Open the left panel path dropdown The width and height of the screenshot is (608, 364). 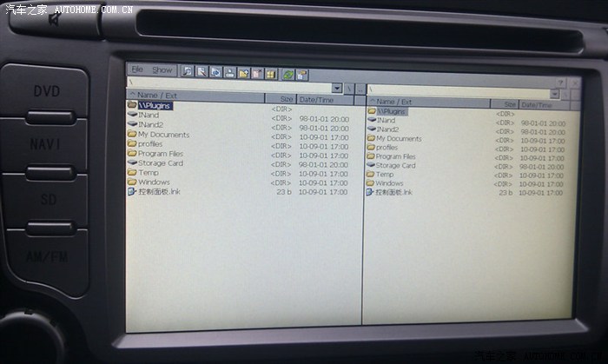[x=337, y=88]
